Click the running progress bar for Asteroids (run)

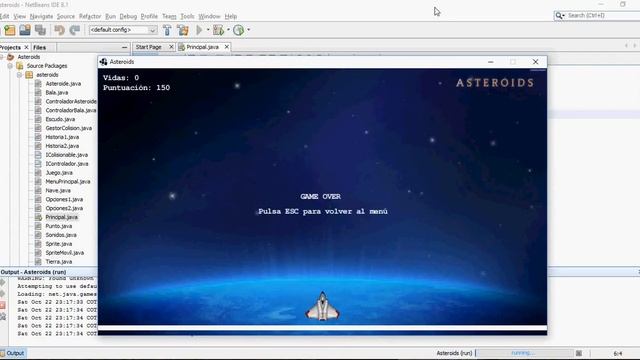(524, 353)
